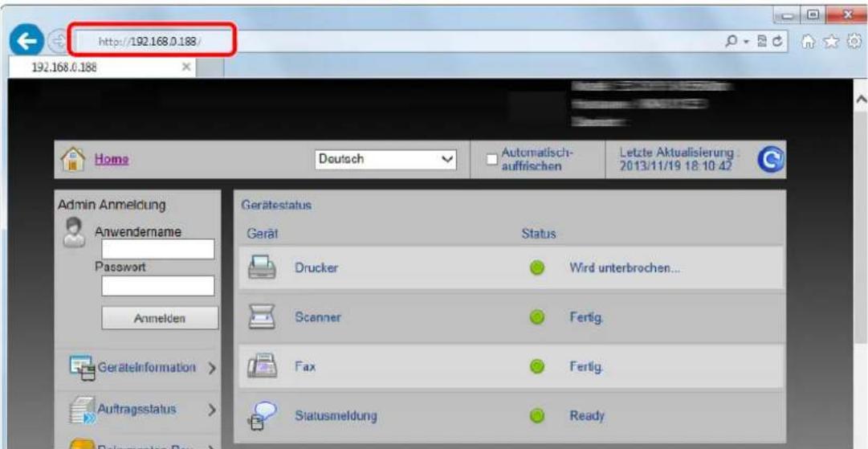Click the Scanner device icon
The image size is (868, 449).
coord(261,317)
